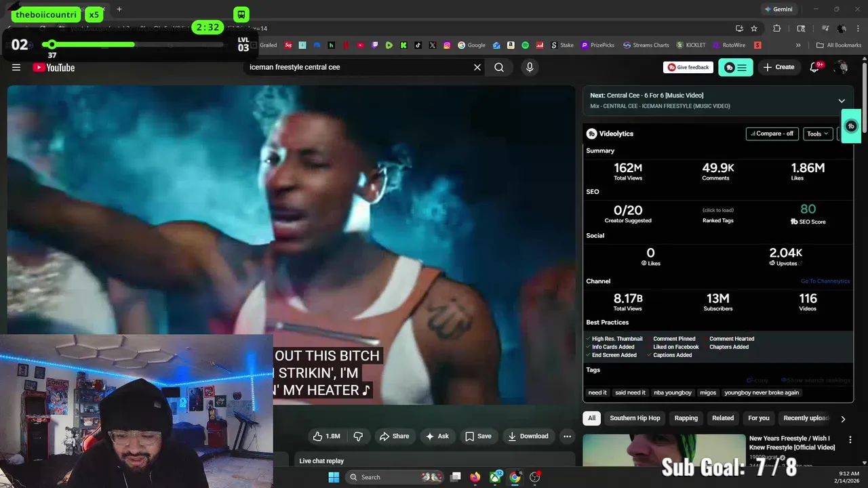Open OBS Studio from the taskbar
Viewport: 868px width, 488px height.
coord(535,477)
